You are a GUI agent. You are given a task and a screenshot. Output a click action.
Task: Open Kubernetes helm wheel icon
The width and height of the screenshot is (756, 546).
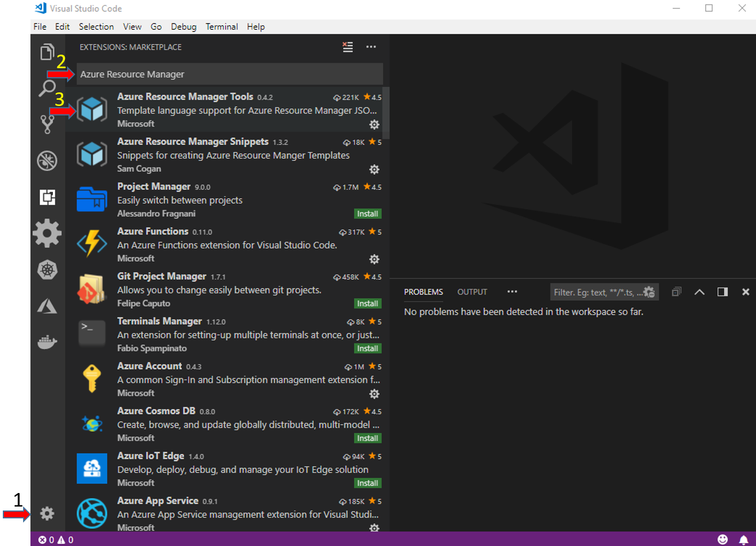pyautogui.click(x=47, y=270)
